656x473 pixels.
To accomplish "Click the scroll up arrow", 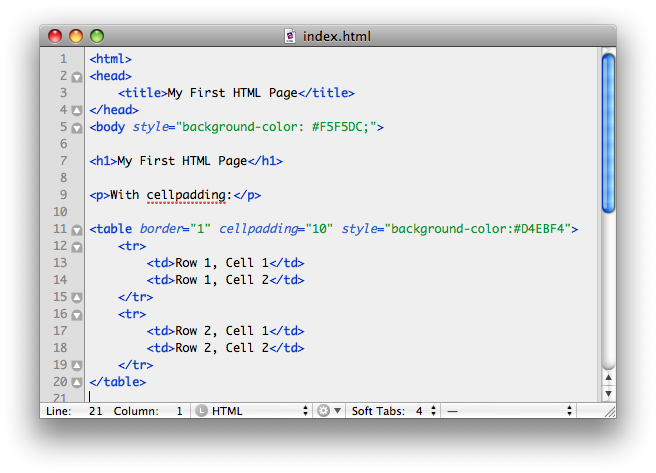I will tap(608, 377).
